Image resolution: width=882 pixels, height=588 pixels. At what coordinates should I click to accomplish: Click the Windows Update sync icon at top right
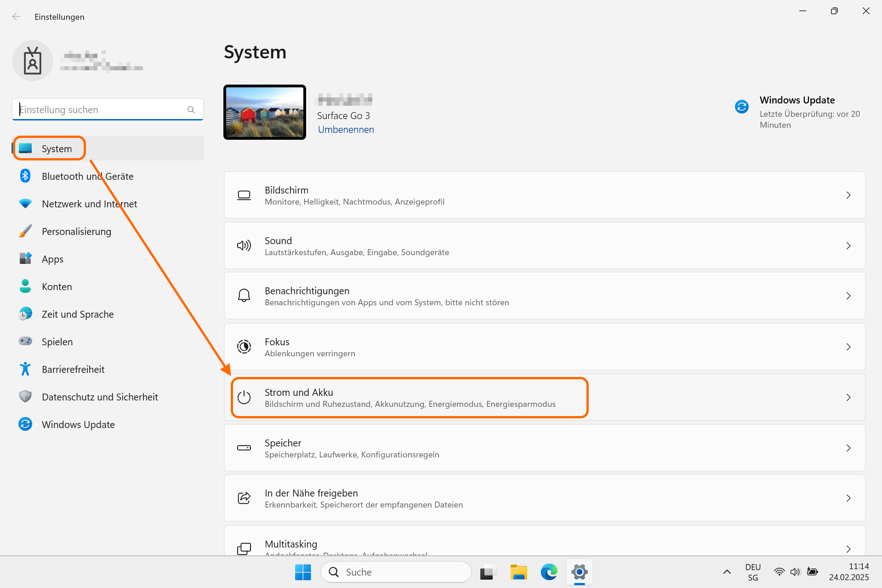pyautogui.click(x=741, y=107)
